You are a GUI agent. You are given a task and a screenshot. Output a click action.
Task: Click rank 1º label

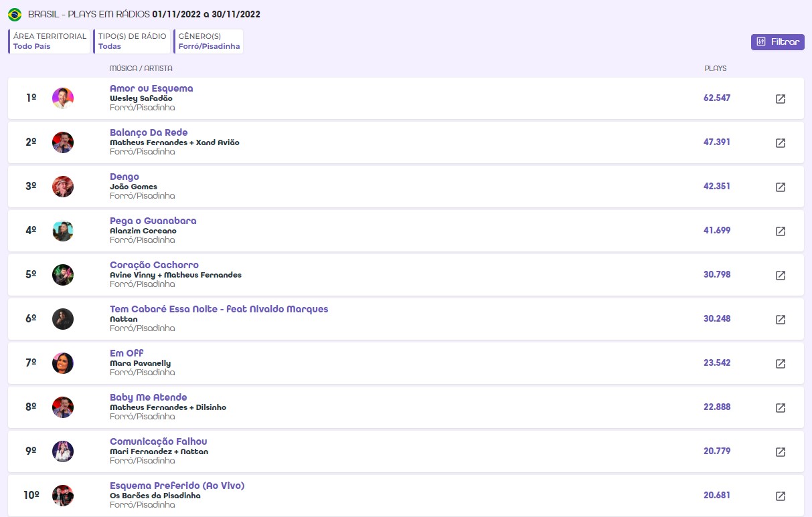click(x=31, y=98)
